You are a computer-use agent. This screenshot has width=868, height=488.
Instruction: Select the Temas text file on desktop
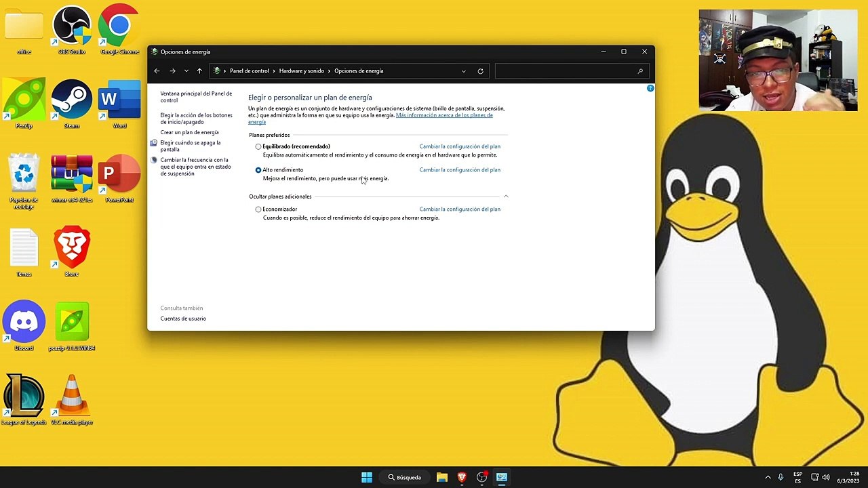24,253
